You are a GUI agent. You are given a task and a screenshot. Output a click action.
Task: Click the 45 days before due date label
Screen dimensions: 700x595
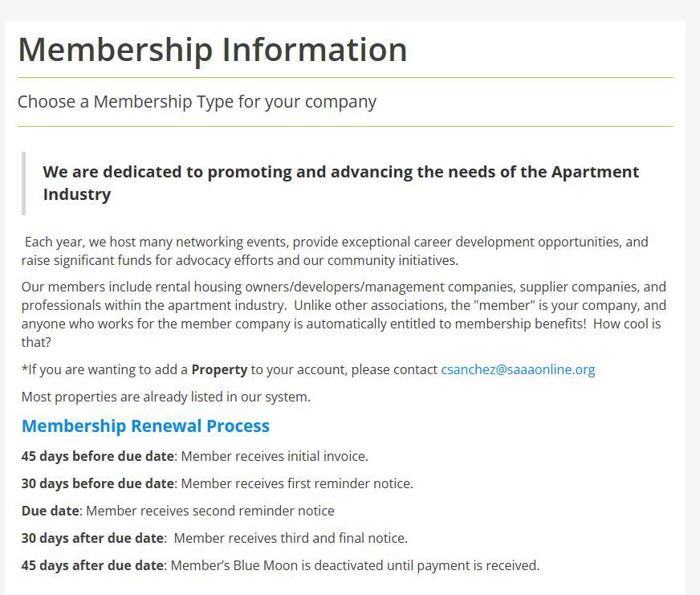click(x=98, y=456)
